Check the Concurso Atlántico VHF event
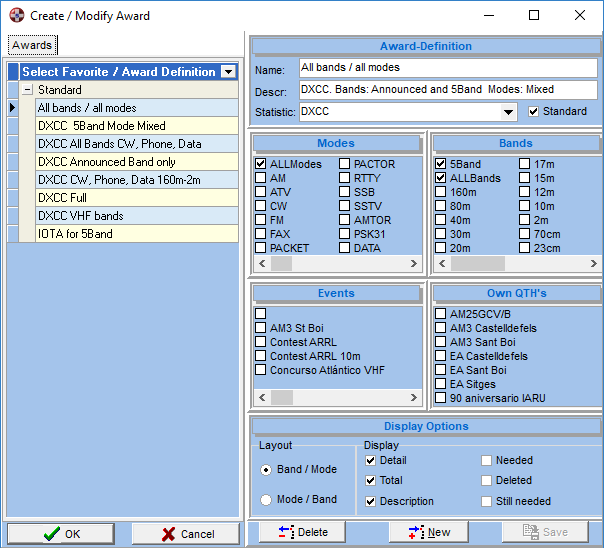Viewport: 604px width, 548px height. pyautogui.click(x=261, y=370)
